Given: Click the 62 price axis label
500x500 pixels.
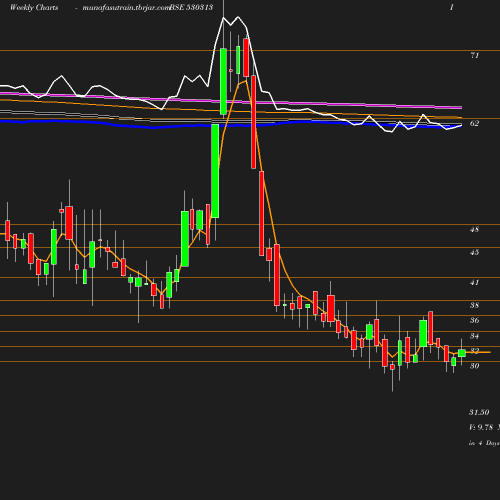Looking at the screenshot, I should point(474,123).
